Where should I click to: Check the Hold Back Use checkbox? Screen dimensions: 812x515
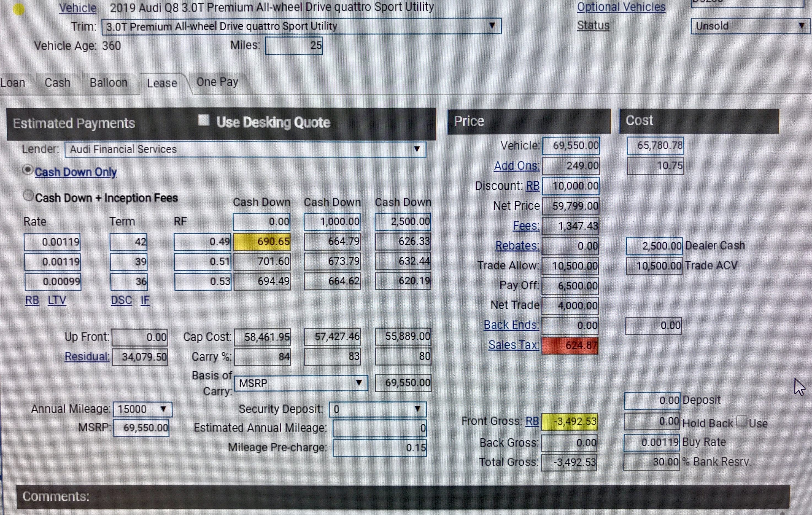[741, 421]
